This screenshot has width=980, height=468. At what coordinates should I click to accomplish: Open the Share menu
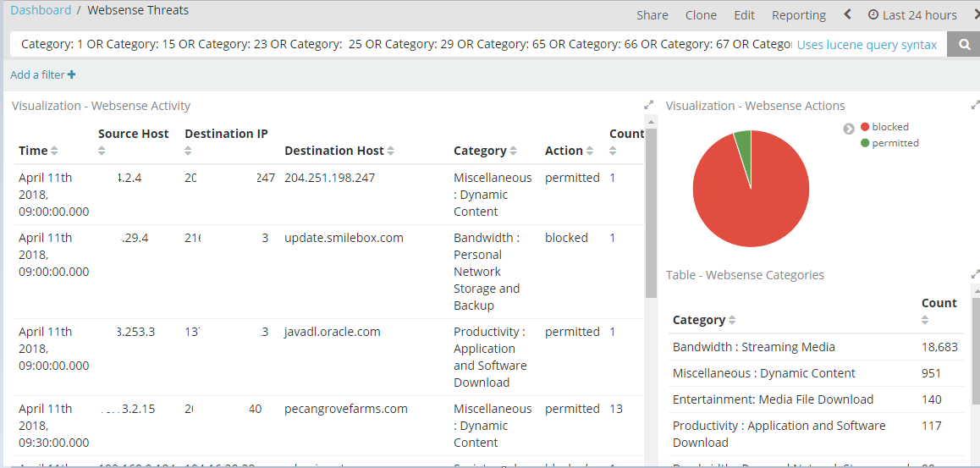[x=652, y=15]
